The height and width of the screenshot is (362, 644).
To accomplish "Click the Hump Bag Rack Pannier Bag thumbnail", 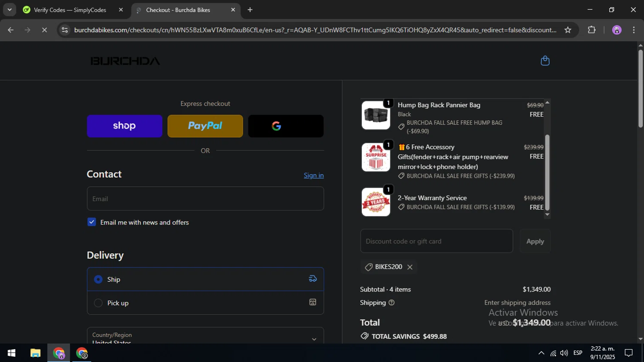I will (x=376, y=115).
